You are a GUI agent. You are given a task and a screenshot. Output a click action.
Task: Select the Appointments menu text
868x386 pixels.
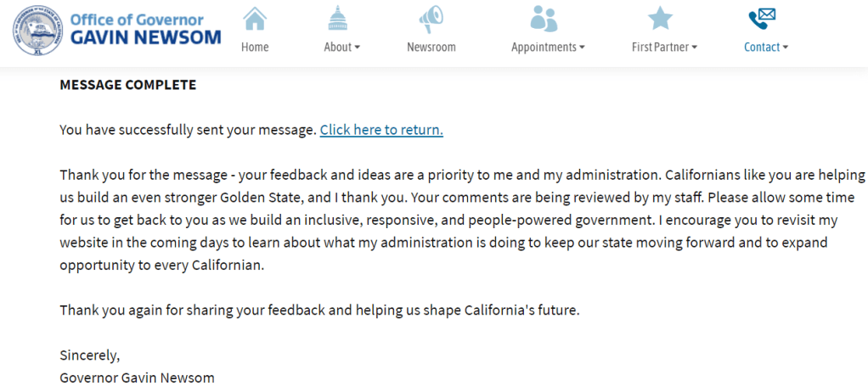coord(544,47)
